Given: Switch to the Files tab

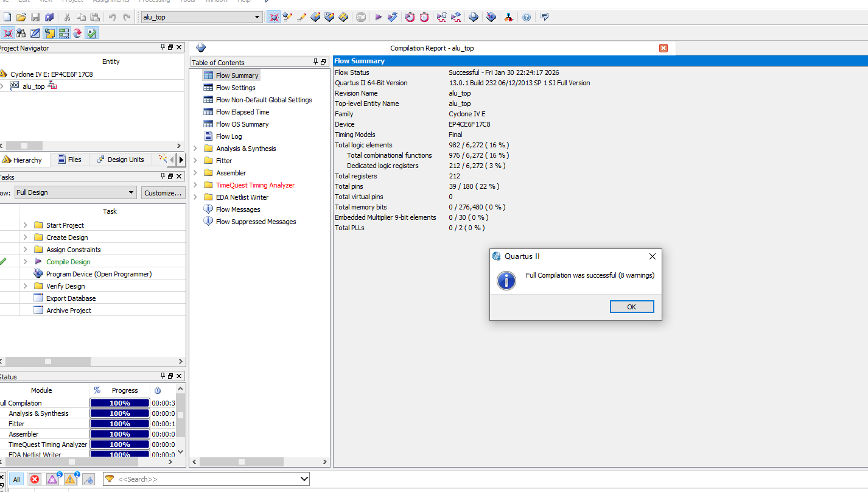Looking at the screenshot, I should 69,160.
